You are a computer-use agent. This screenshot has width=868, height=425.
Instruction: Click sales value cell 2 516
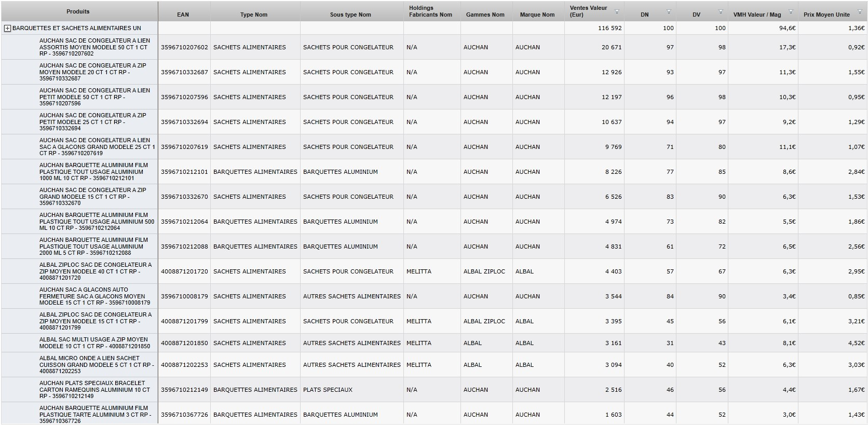tap(613, 390)
